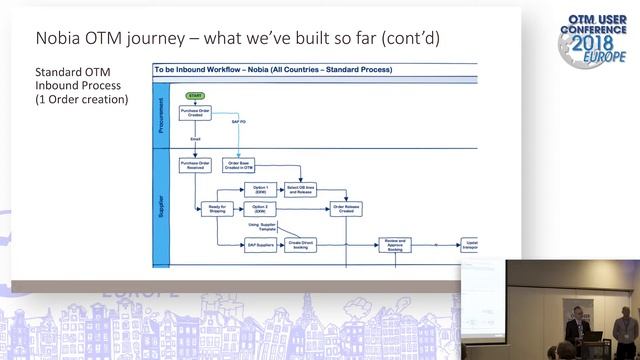Click the 'To be Inbound Workflow – Nobia' diagram title
The width and height of the screenshot is (640, 360).
273,69
